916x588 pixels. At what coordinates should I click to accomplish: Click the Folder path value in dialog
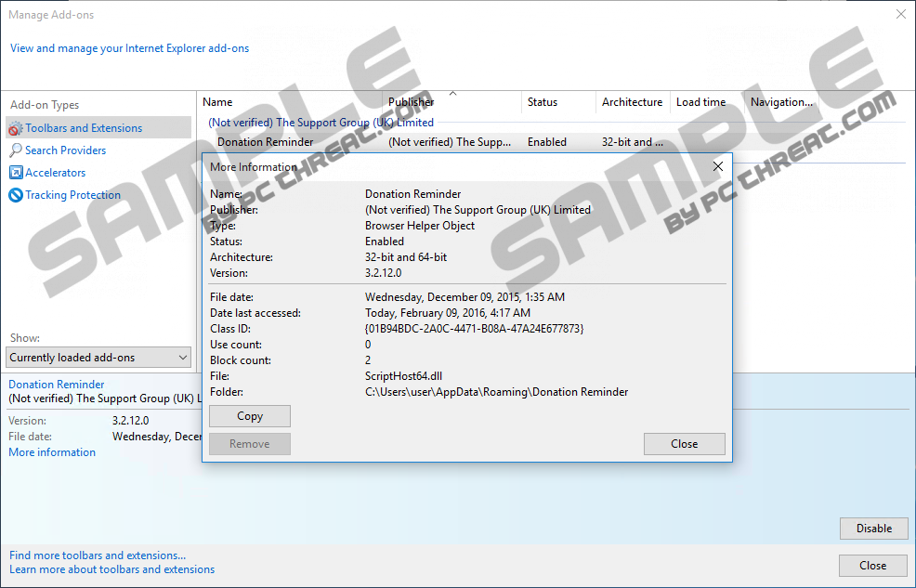click(497, 392)
